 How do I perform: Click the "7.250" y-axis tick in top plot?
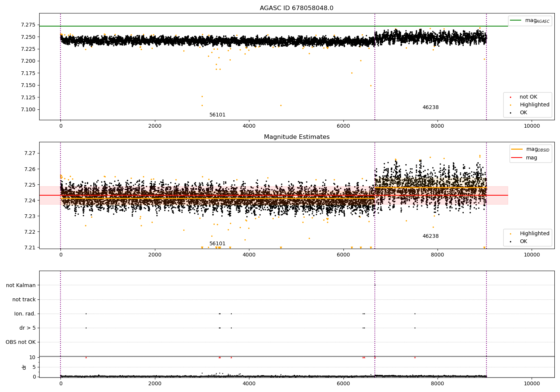point(28,37)
